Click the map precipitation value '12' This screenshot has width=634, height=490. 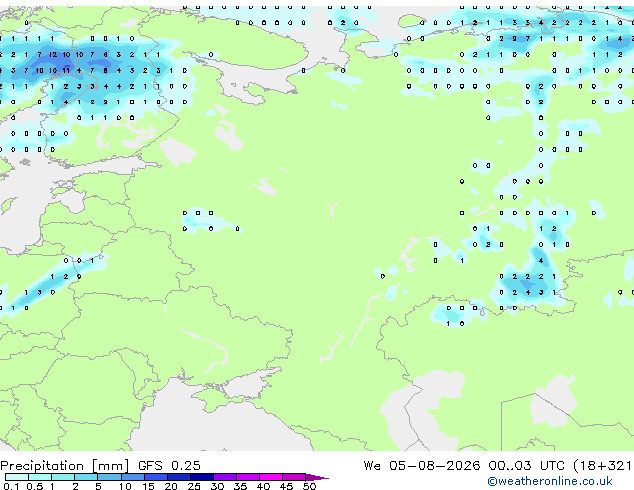pos(53,55)
